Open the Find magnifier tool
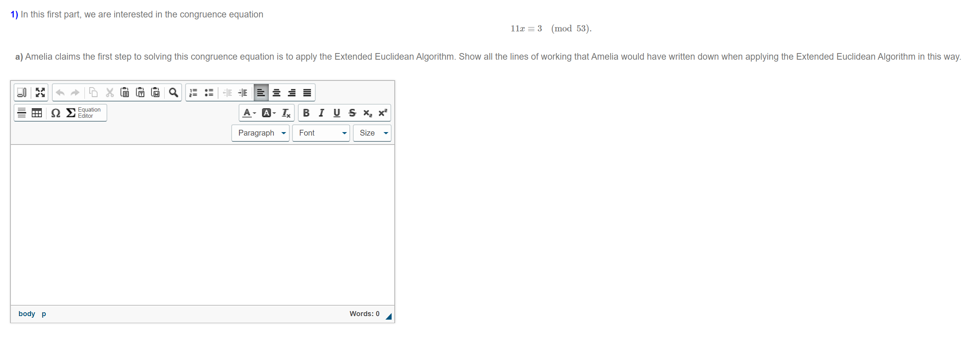Viewport: 980px width, 339px height. point(174,93)
